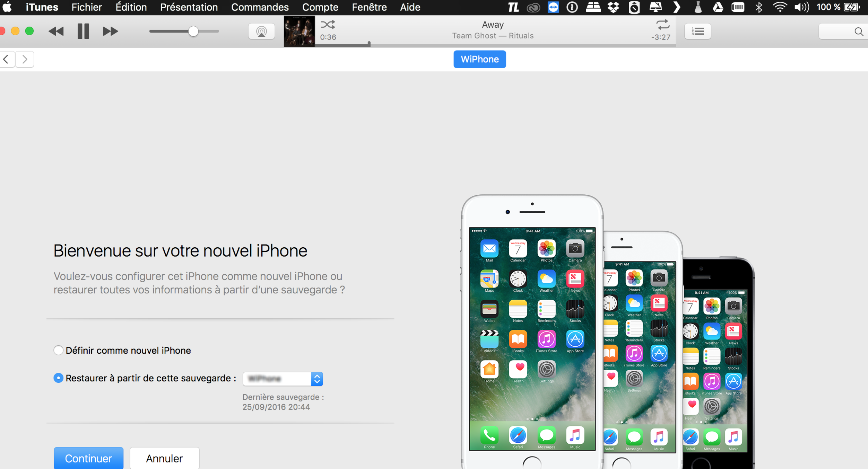The width and height of the screenshot is (868, 469).
Task: Click the Continuer button
Action: 88,458
